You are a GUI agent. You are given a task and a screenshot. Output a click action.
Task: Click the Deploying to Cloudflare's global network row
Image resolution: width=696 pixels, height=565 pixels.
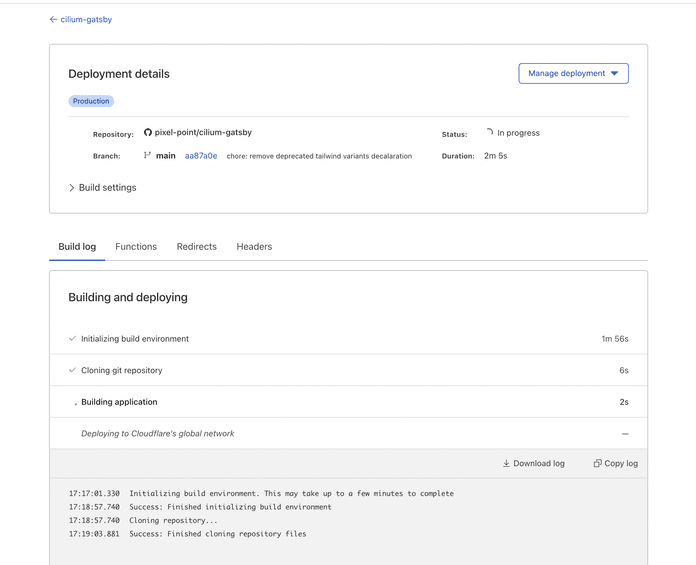tap(158, 434)
